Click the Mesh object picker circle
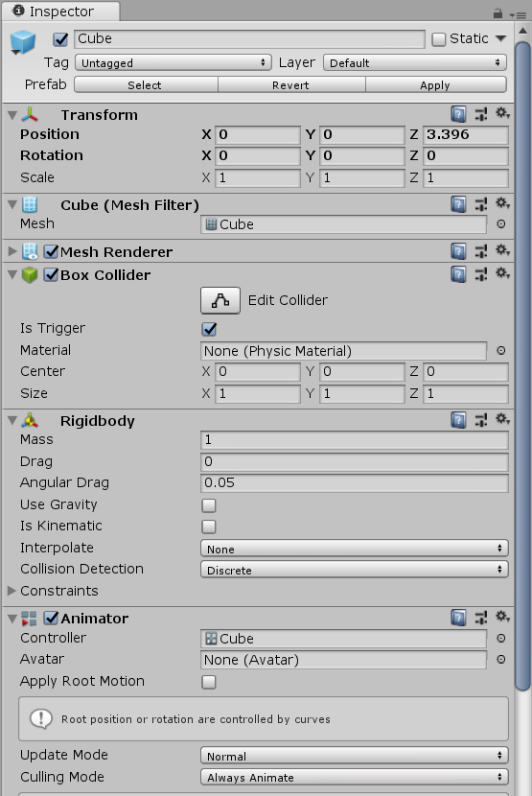Image resolution: width=532 pixels, height=796 pixels. coord(501,223)
